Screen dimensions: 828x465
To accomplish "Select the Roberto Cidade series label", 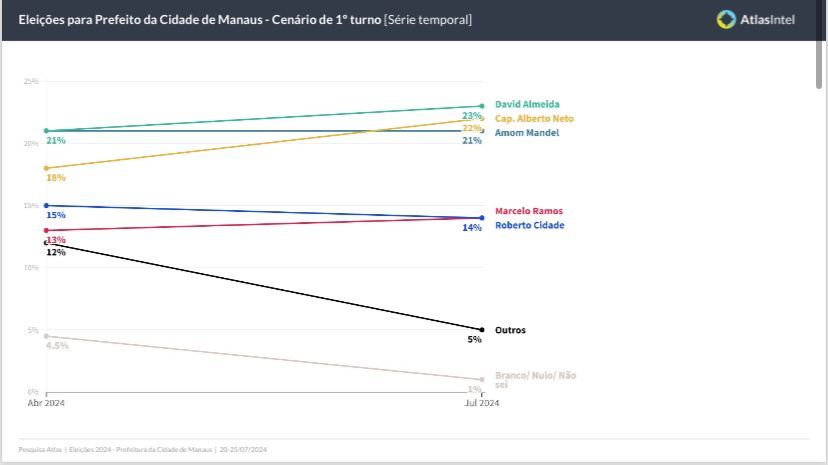I will pyautogui.click(x=529, y=225).
